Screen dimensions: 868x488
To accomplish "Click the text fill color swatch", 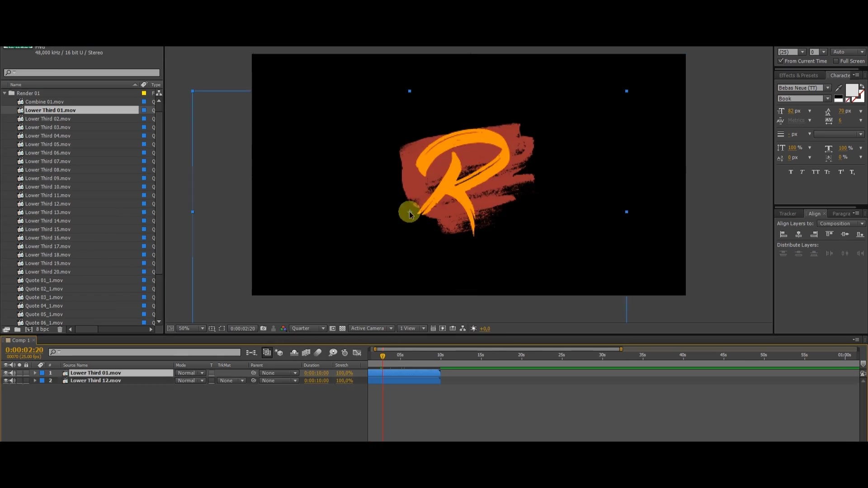I will (852, 90).
